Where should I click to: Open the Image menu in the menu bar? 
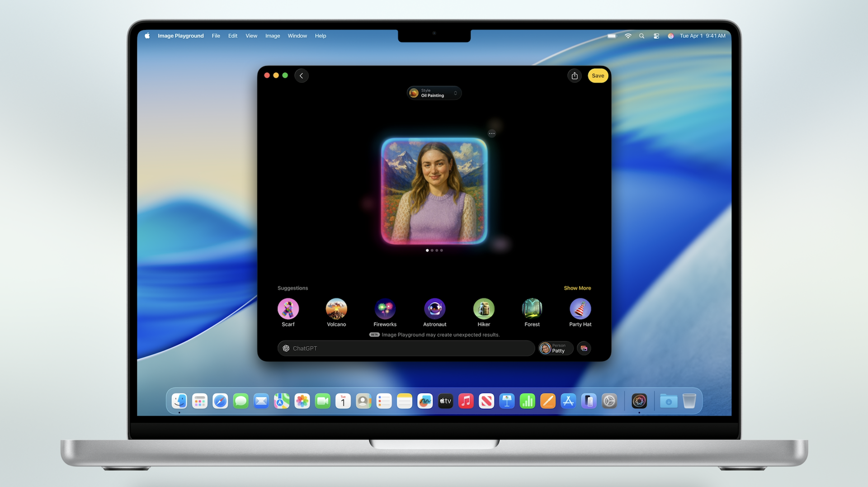click(272, 36)
